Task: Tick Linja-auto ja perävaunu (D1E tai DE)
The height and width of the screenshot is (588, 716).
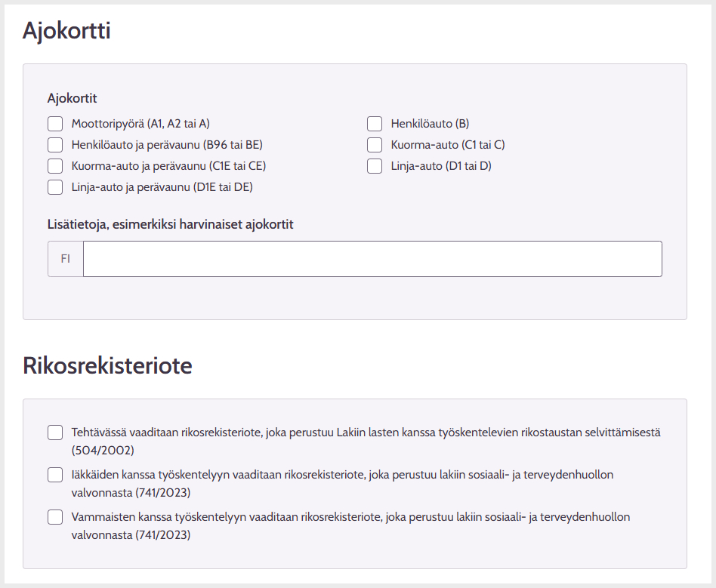Action: point(55,187)
